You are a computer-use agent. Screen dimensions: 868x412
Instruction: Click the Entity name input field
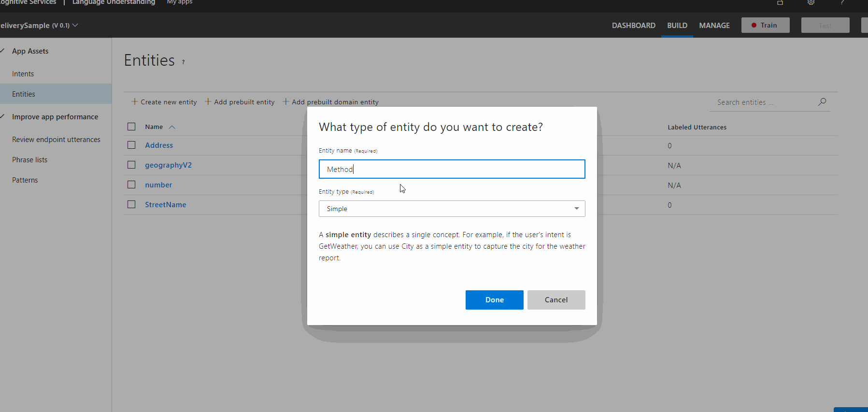tap(452, 169)
